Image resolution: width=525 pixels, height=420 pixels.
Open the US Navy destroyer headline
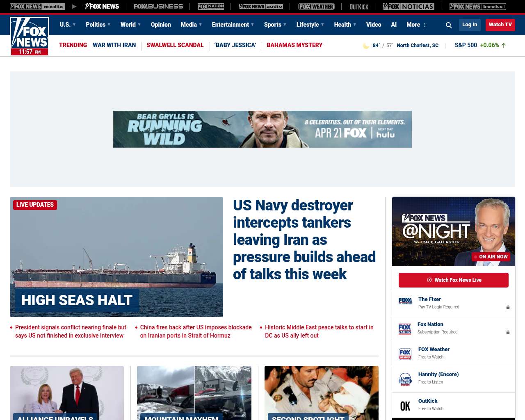pyautogui.click(x=304, y=240)
